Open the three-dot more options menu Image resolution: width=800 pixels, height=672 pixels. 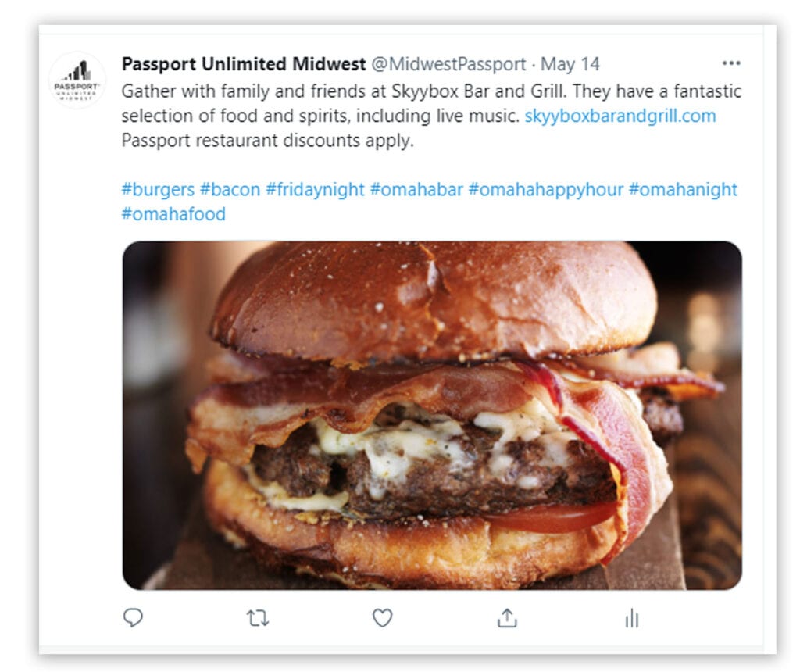[x=731, y=63]
